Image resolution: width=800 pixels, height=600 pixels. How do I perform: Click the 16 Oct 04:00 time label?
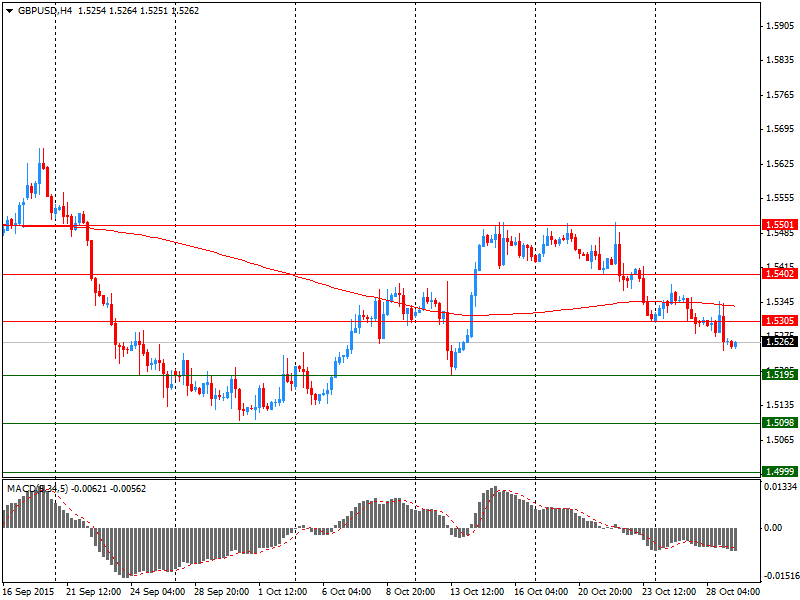(541, 592)
